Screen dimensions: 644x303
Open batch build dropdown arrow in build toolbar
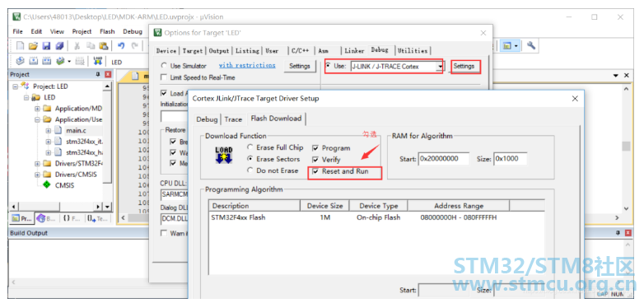(69, 62)
